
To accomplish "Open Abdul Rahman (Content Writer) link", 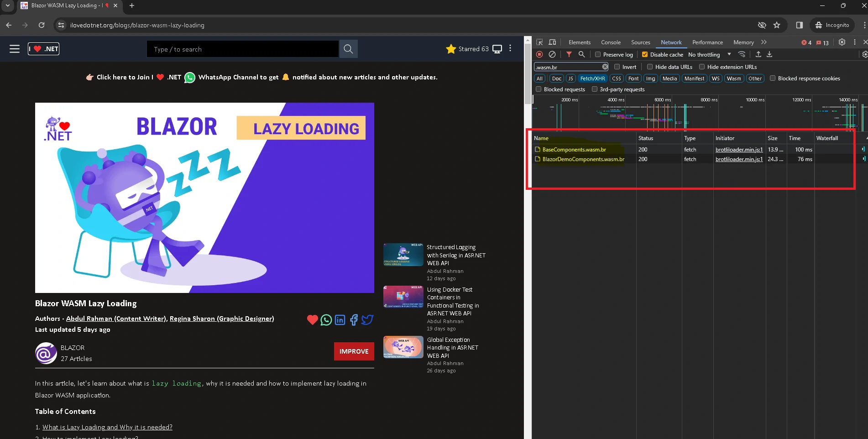I will (116, 319).
